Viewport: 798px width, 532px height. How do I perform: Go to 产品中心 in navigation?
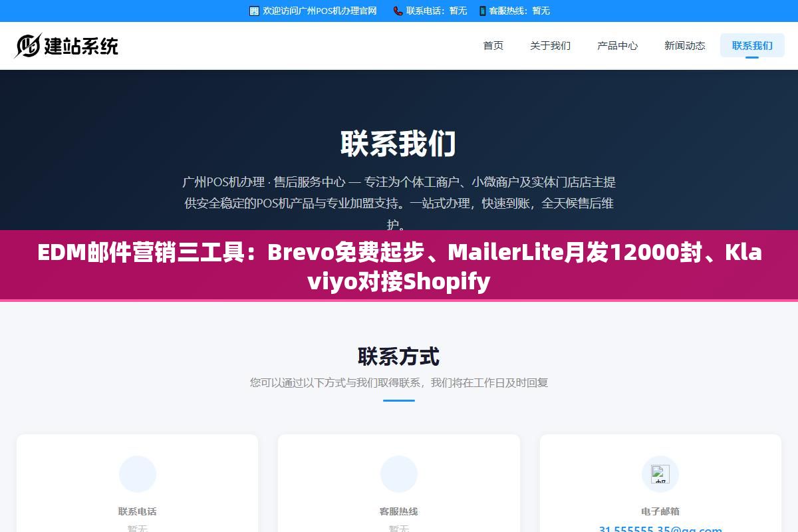(x=617, y=45)
